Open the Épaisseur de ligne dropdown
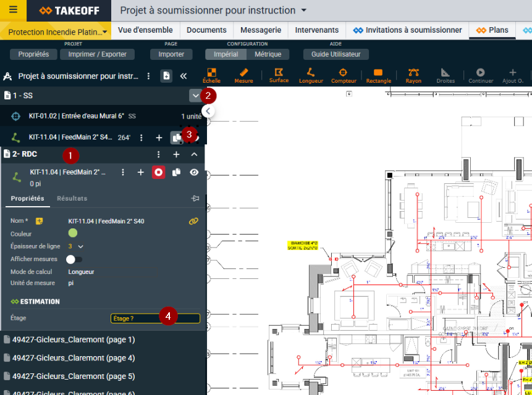 [x=80, y=246]
